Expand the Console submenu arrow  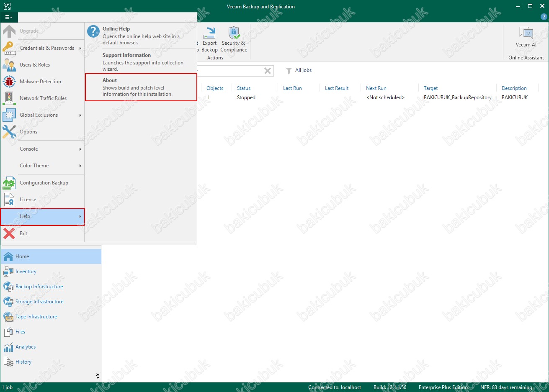click(x=80, y=149)
